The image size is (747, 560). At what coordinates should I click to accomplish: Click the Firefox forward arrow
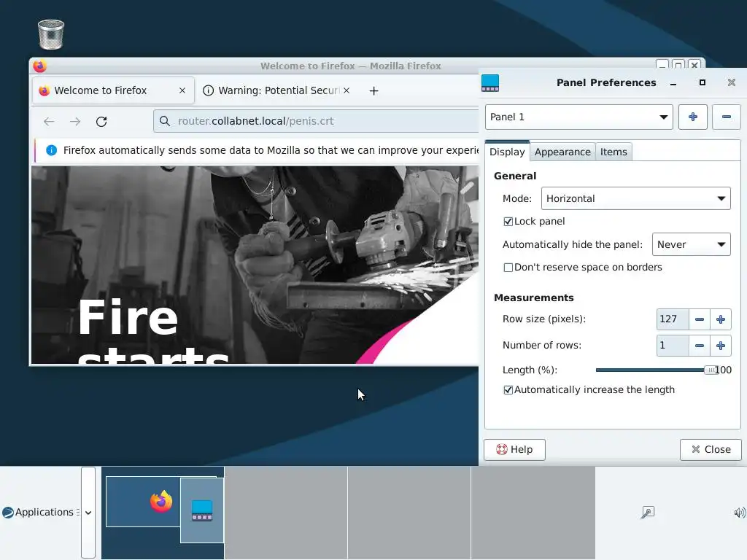pos(75,122)
